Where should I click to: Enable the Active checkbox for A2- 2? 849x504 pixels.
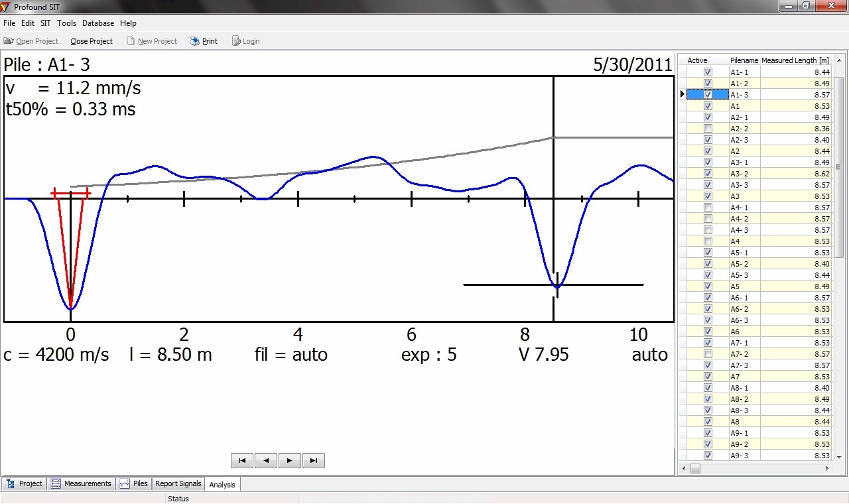pyautogui.click(x=708, y=129)
